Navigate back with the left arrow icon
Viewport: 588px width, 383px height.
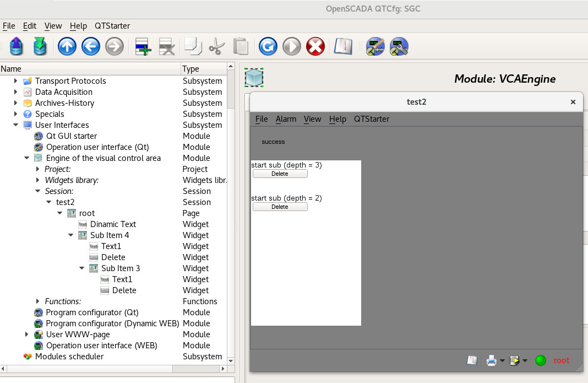[91, 47]
